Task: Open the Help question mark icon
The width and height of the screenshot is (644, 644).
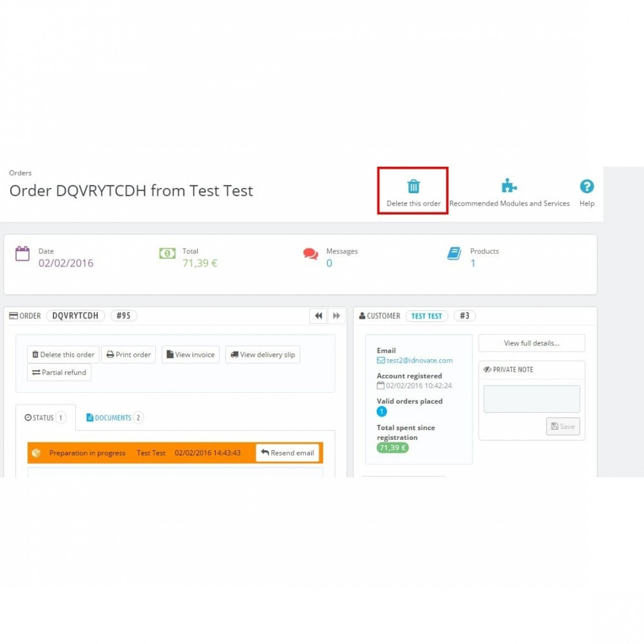Action: tap(587, 187)
